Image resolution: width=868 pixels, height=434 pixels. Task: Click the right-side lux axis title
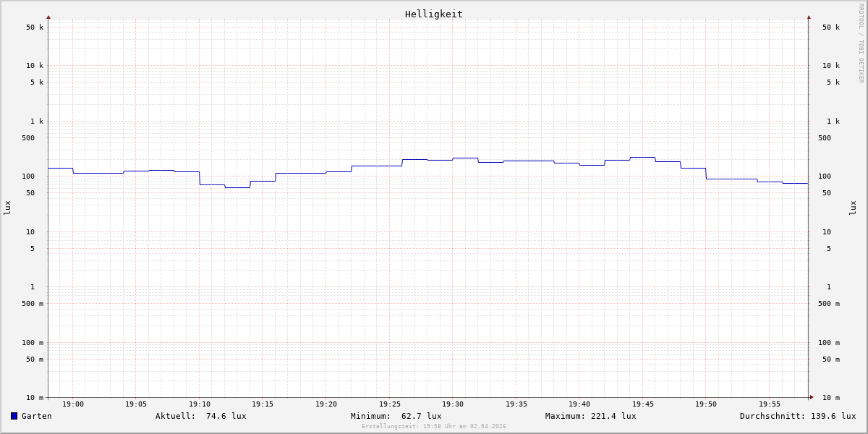pos(853,208)
